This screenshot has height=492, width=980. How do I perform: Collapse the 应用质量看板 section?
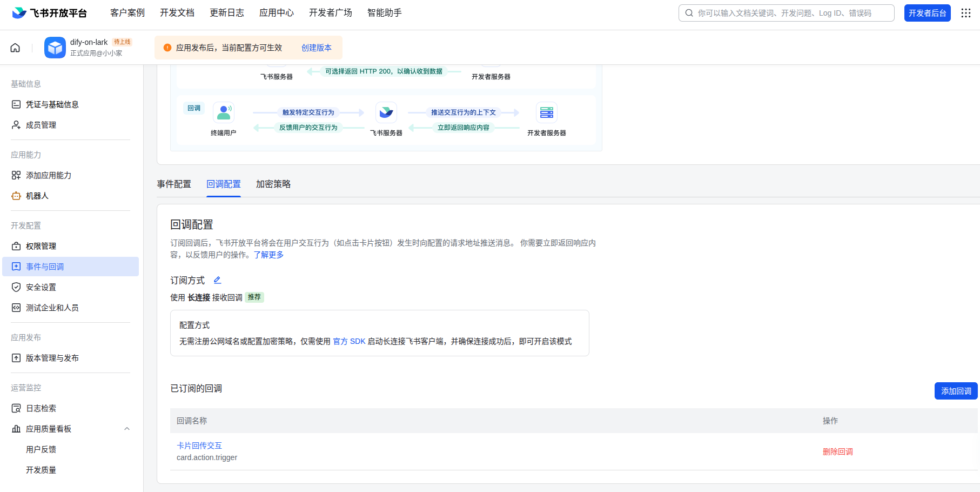coord(127,429)
